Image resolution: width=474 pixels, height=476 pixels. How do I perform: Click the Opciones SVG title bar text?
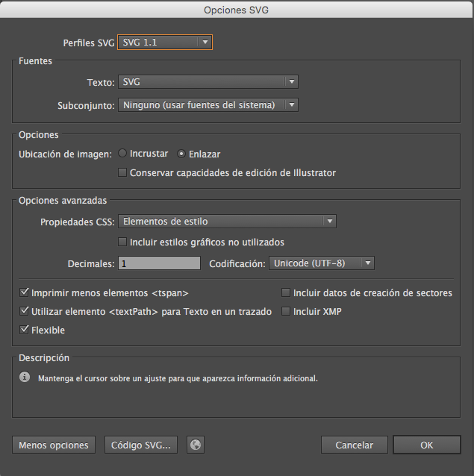[x=236, y=10]
